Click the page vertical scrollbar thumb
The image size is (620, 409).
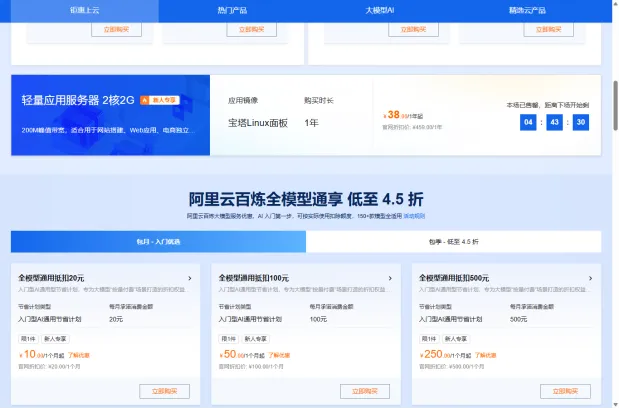tap(616, 106)
